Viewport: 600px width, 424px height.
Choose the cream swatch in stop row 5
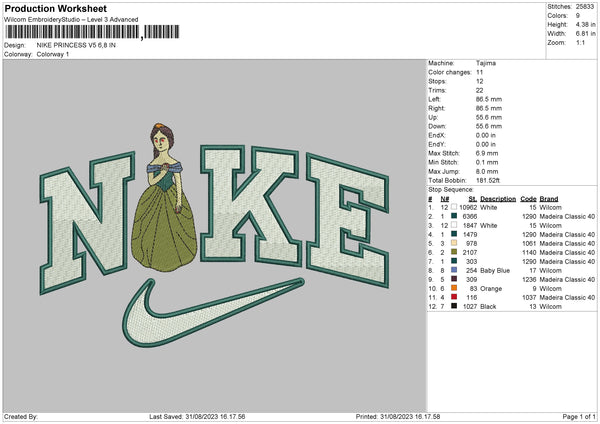point(454,243)
